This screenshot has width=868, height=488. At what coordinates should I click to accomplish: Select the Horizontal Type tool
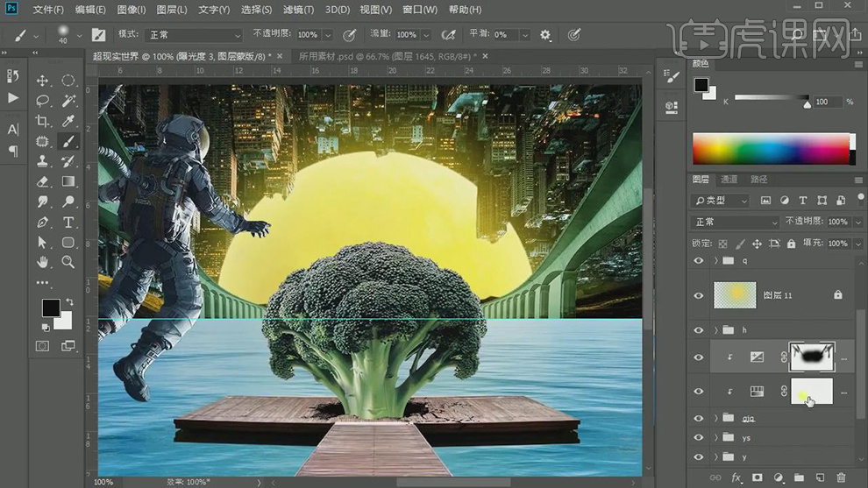tap(68, 222)
